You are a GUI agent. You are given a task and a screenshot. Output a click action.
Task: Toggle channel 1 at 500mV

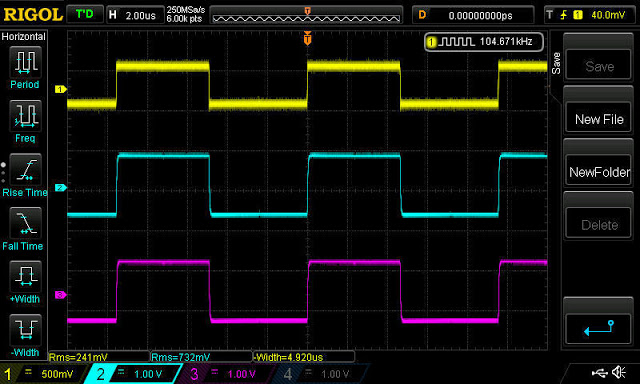pyautogui.click(x=41, y=373)
